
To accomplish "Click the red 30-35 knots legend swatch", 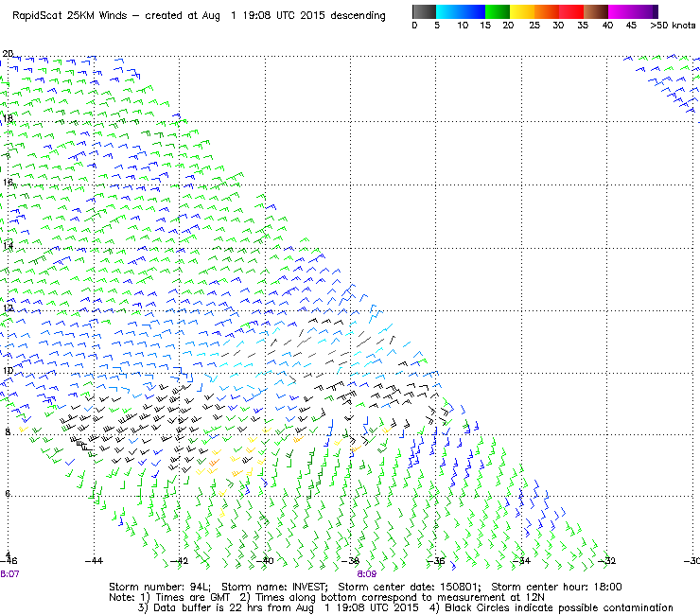I will point(571,11).
